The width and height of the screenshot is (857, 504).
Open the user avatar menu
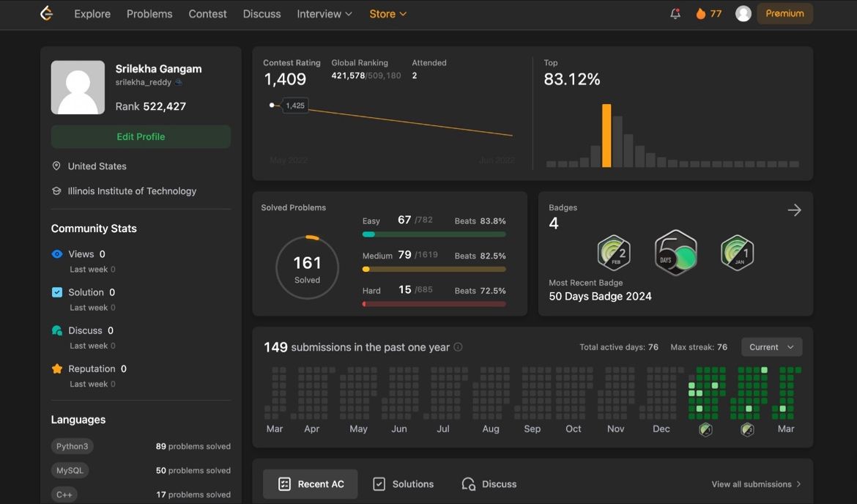coord(743,14)
